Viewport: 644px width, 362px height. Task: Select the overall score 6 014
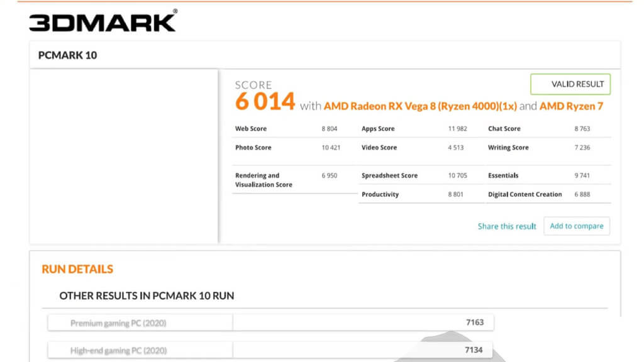265,101
